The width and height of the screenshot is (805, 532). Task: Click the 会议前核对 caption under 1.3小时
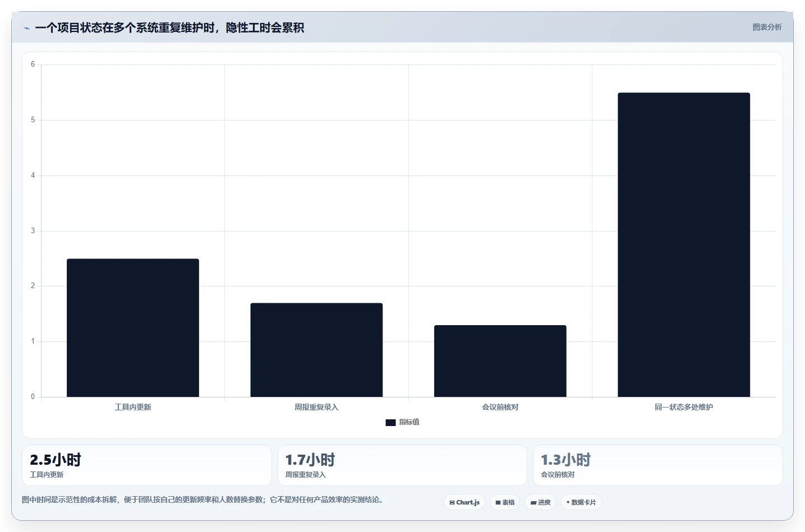coord(558,475)
